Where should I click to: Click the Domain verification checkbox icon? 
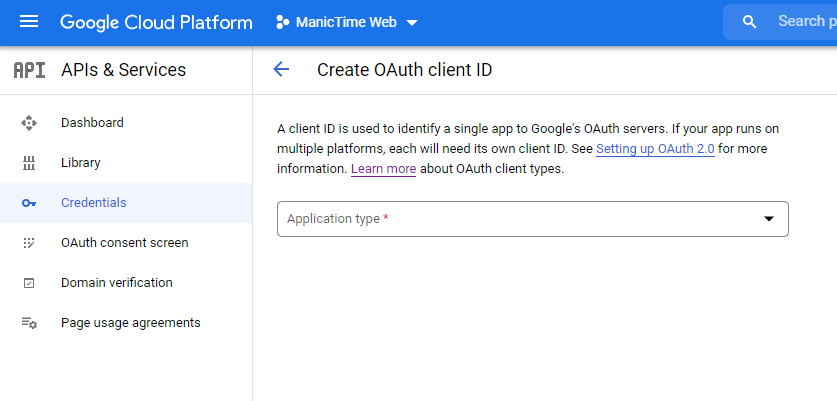[x=29, y=283]
